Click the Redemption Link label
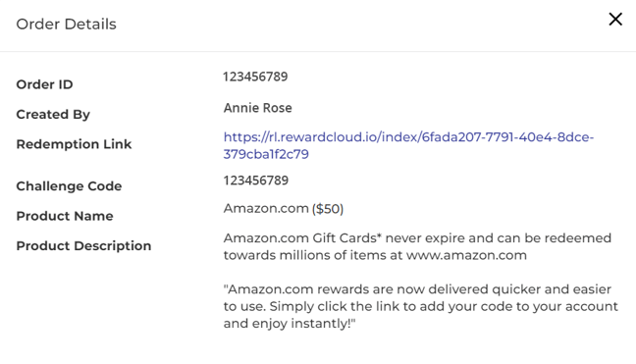636x364 pixels. pos(74,144)
